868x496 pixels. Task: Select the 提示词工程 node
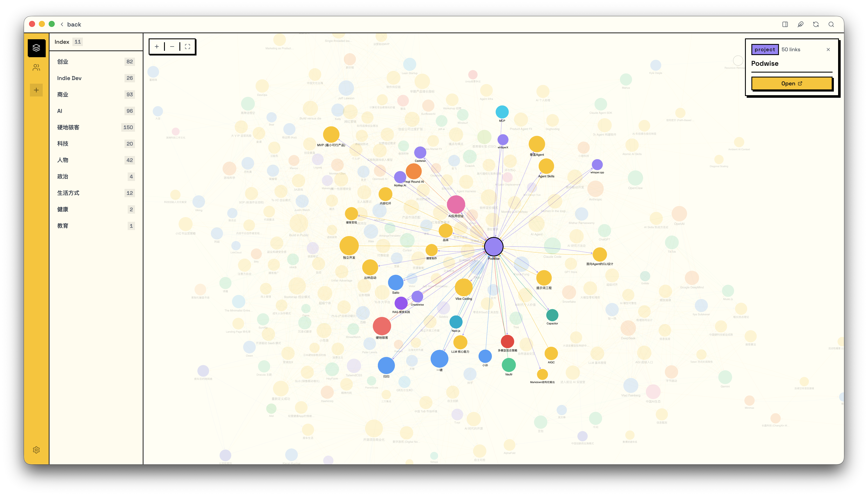[543, 278]
